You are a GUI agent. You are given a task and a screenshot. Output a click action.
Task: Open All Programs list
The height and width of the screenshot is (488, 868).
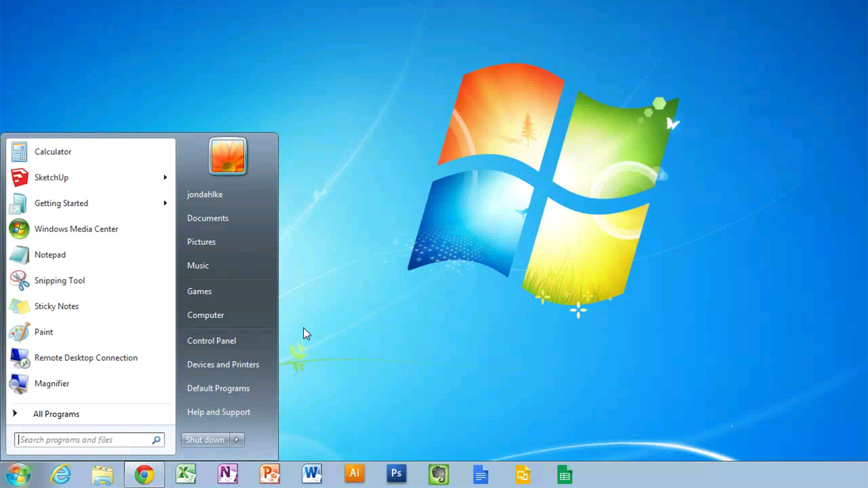(56, 413)
